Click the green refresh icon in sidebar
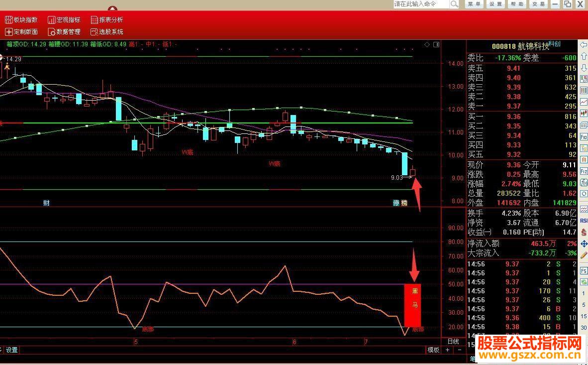This screenshot has height=365, width=588. coord(584,282)
